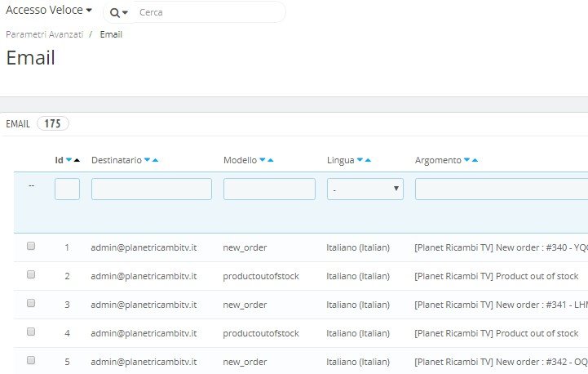Click admin@planetricambitv.it in row 5
Image resolution: width=588 pixels, height=374 pixels.
point(144,362)
